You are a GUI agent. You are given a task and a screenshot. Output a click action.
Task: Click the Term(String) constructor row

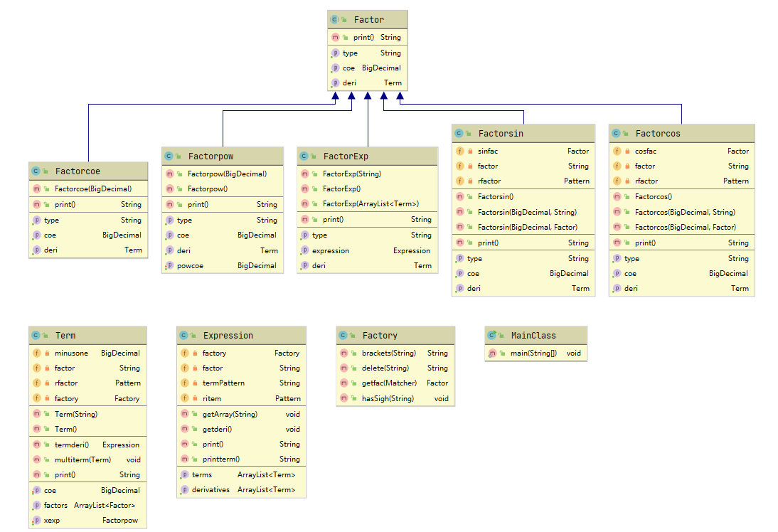tap(87, 414)
